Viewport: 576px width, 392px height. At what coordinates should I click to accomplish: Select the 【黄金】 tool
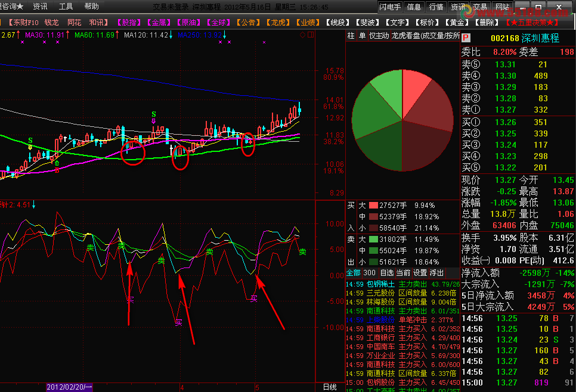click(457, 23)
